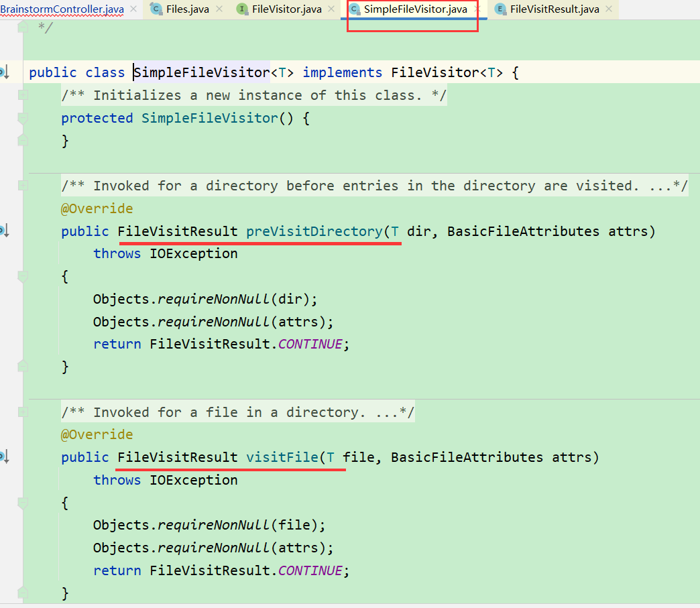Click the @Override annotation above preVisitDirectory
The width and height of the screenshot is (700, 608).
(x=97, y=208)
